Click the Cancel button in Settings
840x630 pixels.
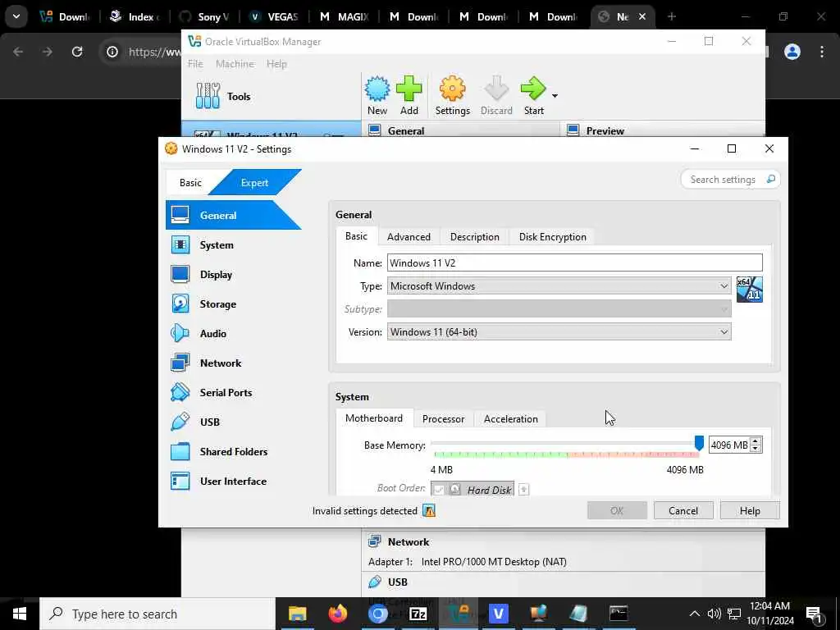coord(683,510)
